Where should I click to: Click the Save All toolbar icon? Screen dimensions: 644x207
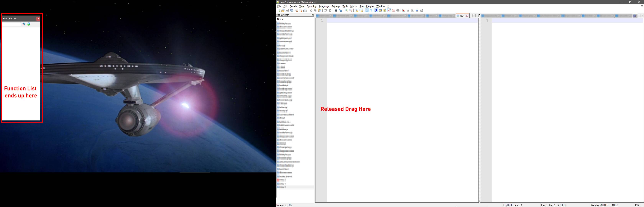292,11
